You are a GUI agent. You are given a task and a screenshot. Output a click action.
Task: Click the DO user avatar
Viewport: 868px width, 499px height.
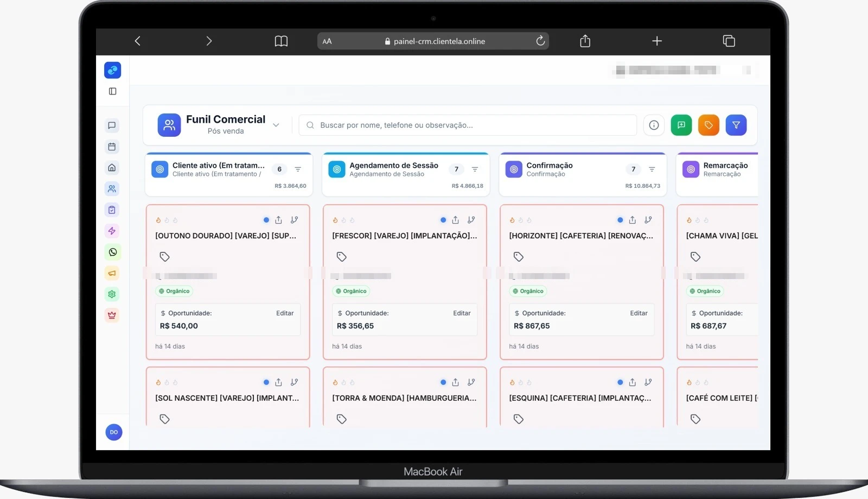click(114, 432)
